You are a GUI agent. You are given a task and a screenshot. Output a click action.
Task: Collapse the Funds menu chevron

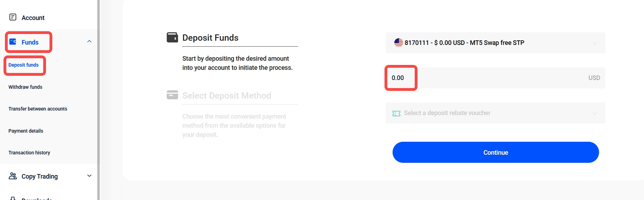point(90,41)
